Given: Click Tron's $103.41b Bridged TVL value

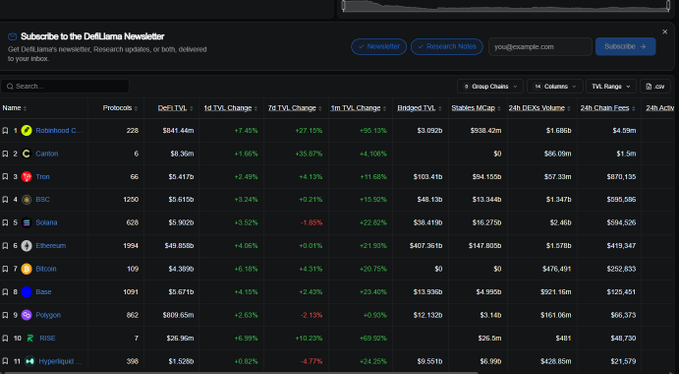Looking at the screenshot, I should [x=427, y=177].
